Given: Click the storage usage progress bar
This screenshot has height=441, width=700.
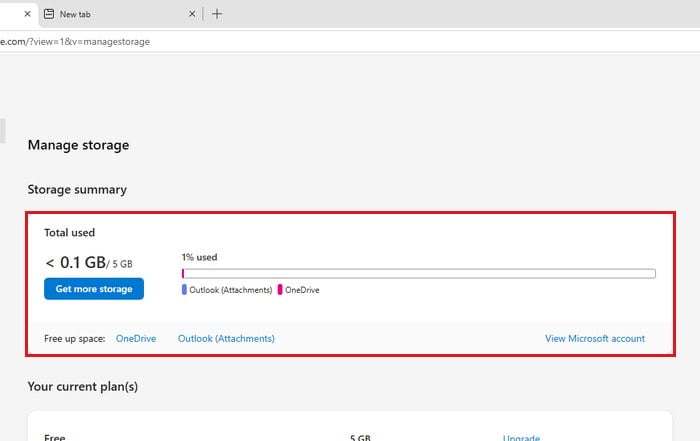Looking at the screenshot, I should click(x=419, y=274).
